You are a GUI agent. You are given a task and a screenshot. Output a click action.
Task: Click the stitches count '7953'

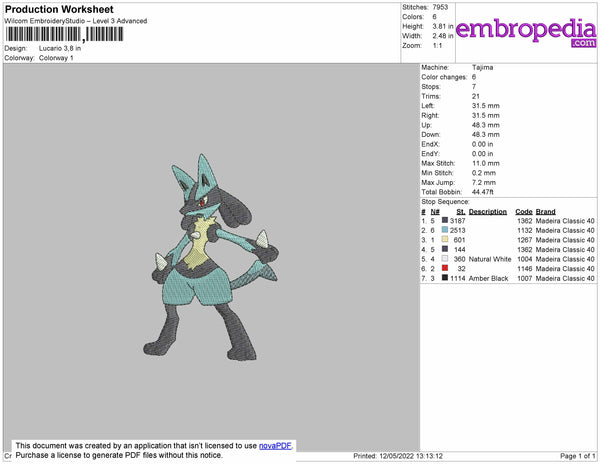point(440,7)
